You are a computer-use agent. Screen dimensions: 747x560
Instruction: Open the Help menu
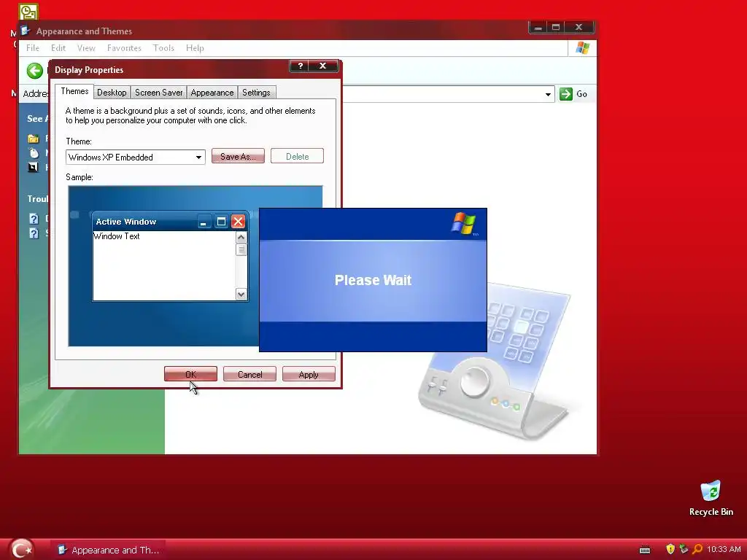195,48
